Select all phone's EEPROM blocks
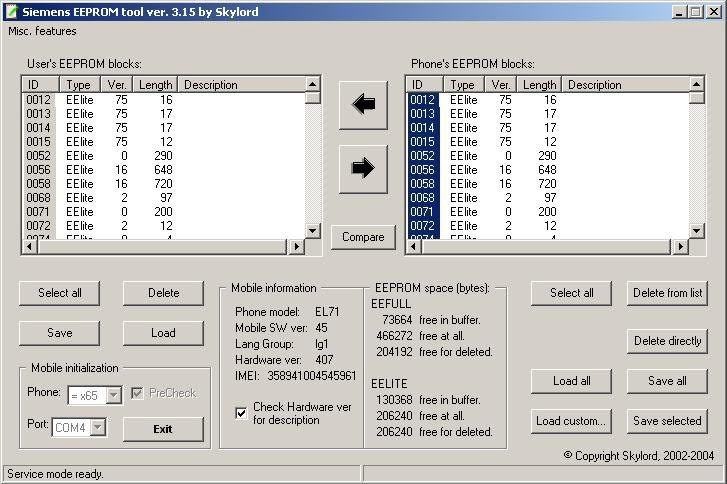Screen dimensions: 727x484 pos(571,293)
